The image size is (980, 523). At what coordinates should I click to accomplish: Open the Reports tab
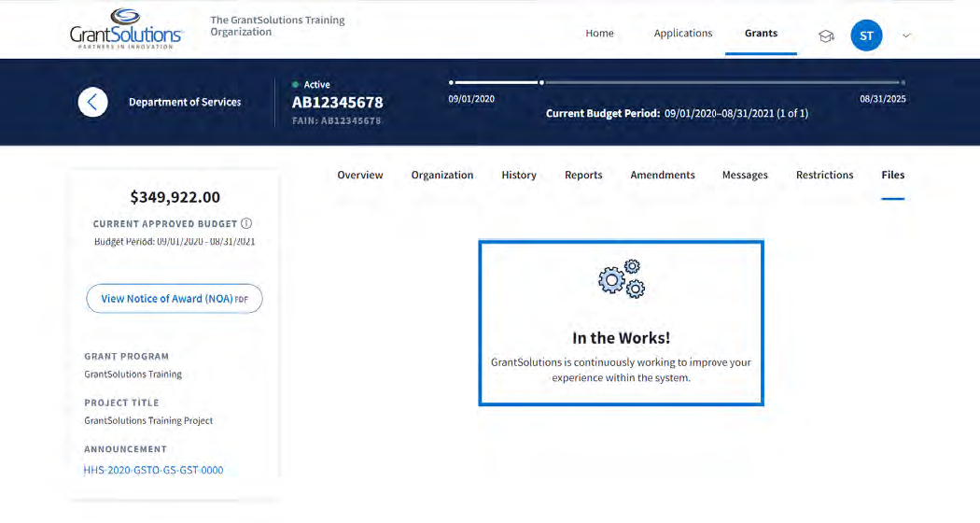coord(583,176)
